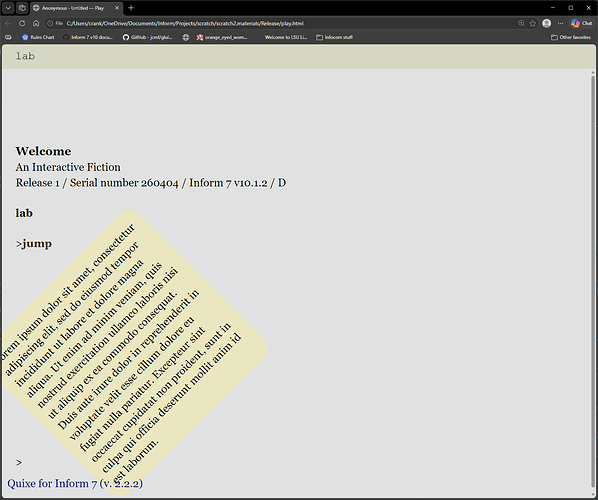Open Settings and more ellipsis menu
The image size is (598, 500).
point(560,23)
